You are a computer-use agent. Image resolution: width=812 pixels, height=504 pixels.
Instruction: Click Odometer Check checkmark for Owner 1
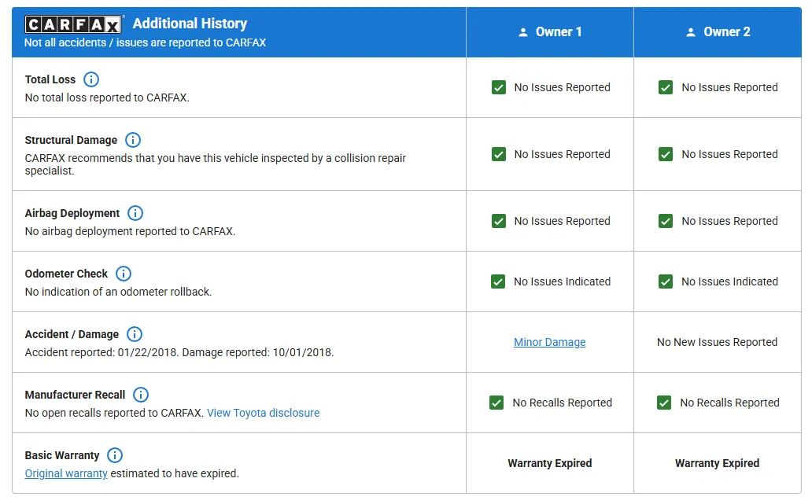click(x=498, y=281)
